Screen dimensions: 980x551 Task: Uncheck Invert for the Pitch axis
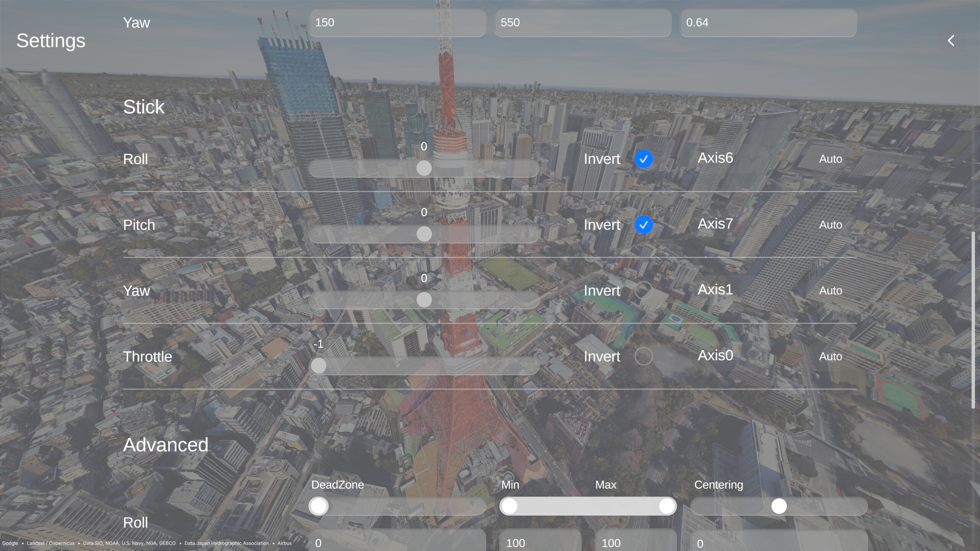[644, 225]
